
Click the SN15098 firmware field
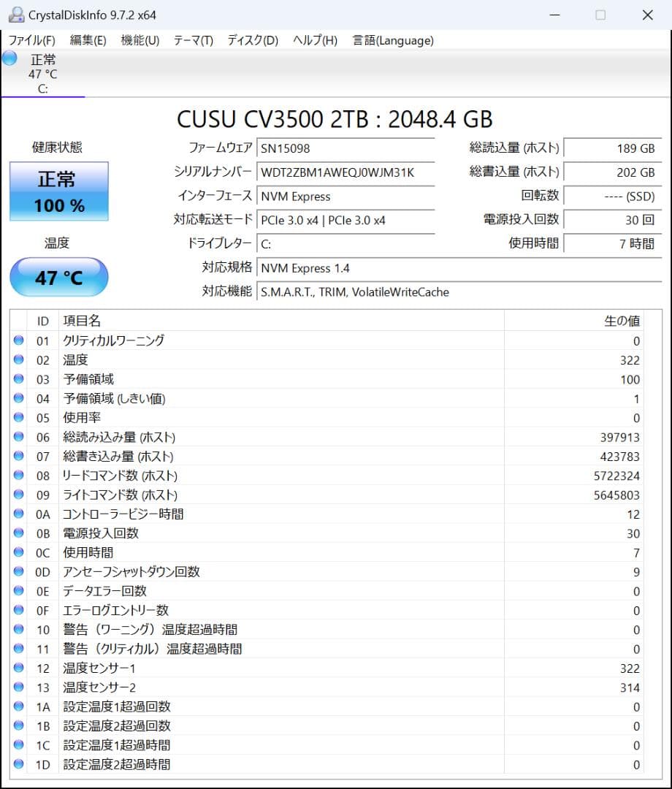tap(346, 148)
